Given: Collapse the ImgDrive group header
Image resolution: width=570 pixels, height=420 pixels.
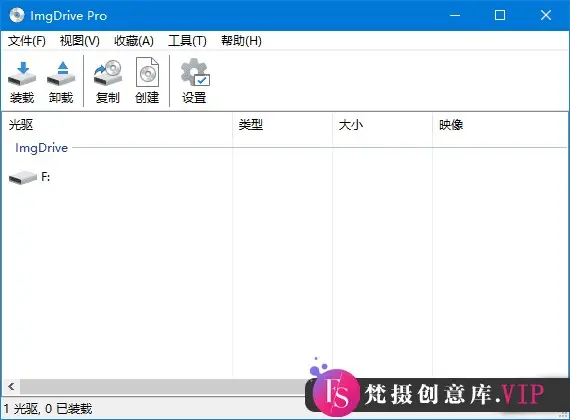Looking at the screenshot, I should coord(41,148).
